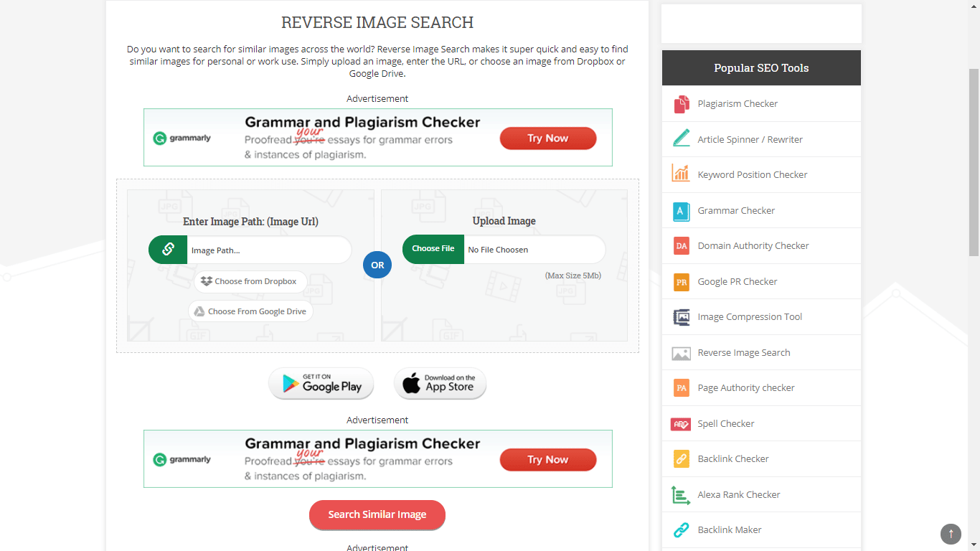Click the yellow Backlink Checker icon
The width and height of the screenshot is (980, 551).
(x=681, y=459)
